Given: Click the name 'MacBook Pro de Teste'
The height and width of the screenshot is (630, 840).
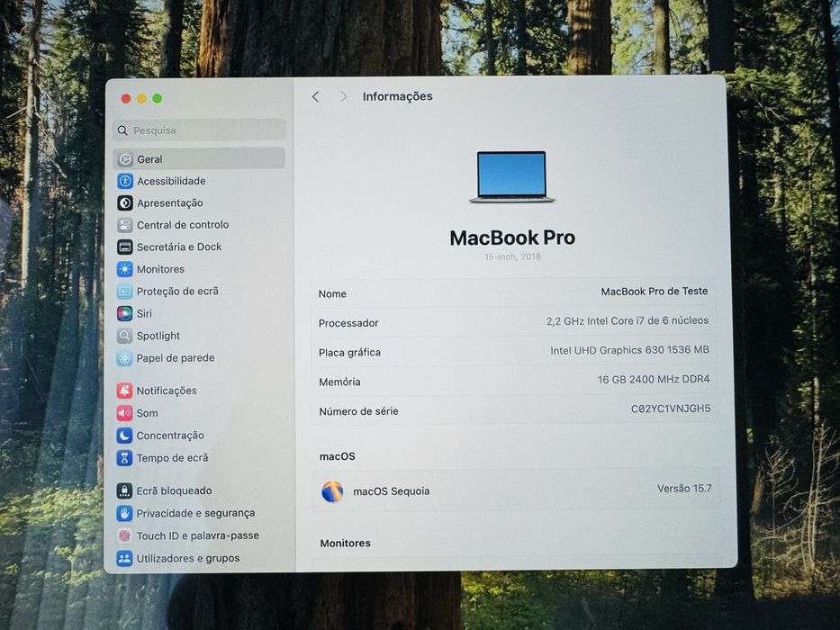Looking at the screenshot, I should click(655, 292).
